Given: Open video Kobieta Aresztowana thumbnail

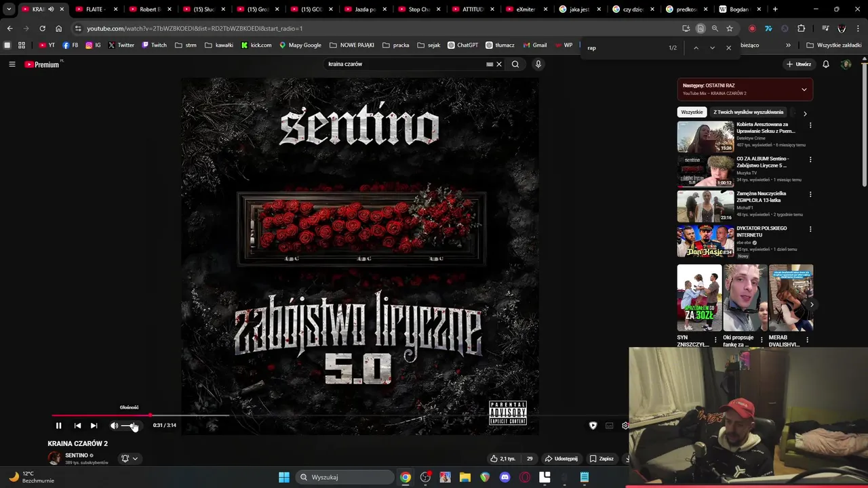Looking at the screenshot, I should [x=705, y=136].
